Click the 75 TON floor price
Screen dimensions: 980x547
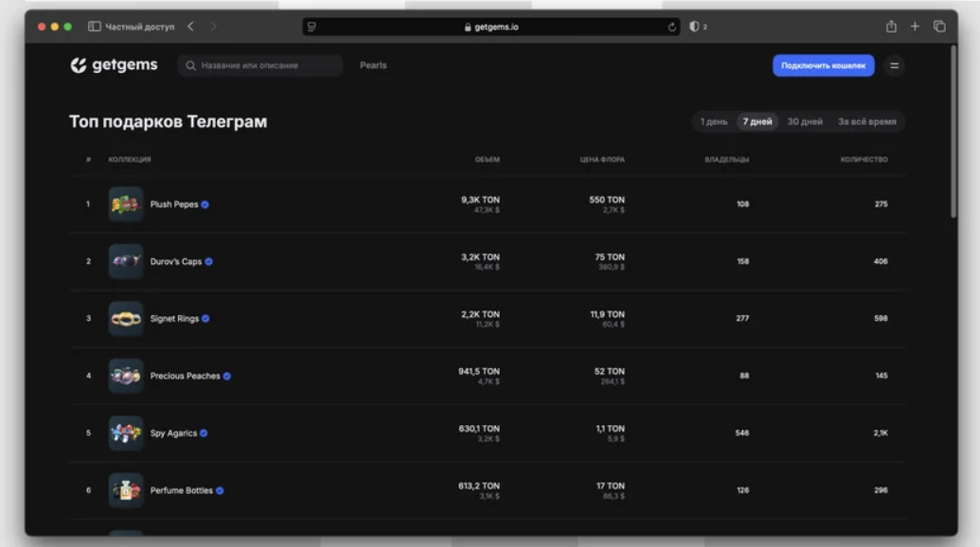click(x=610, y=257)
